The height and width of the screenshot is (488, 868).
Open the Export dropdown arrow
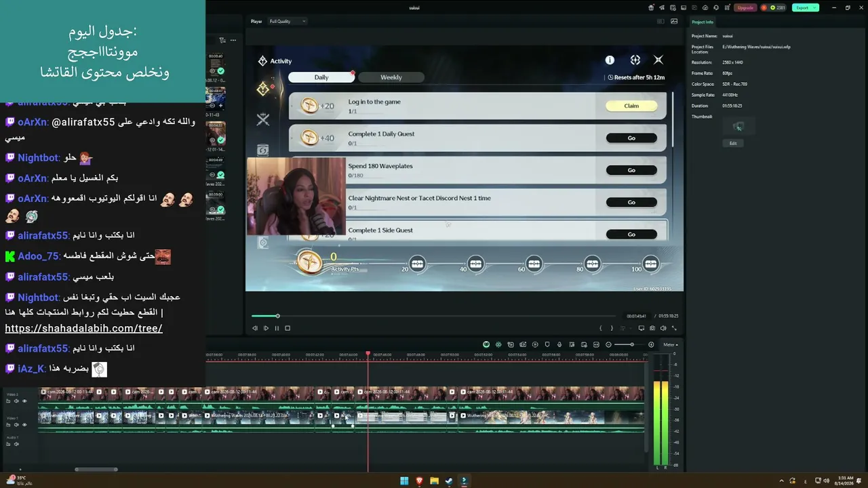(814, 7)
